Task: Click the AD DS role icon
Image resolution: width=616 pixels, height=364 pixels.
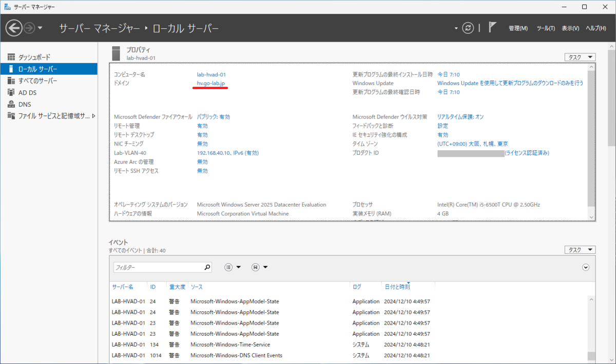Action: pos(11,92)
